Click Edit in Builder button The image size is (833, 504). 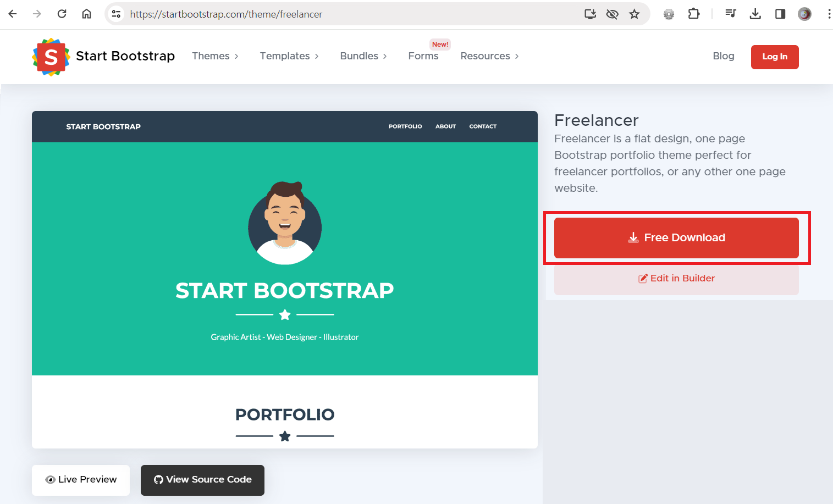pos(676,278)
